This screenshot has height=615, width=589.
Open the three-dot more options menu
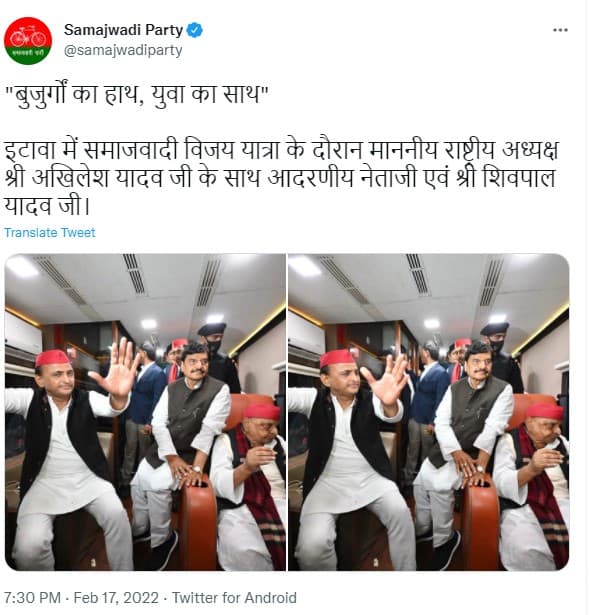tap(560, 30)
